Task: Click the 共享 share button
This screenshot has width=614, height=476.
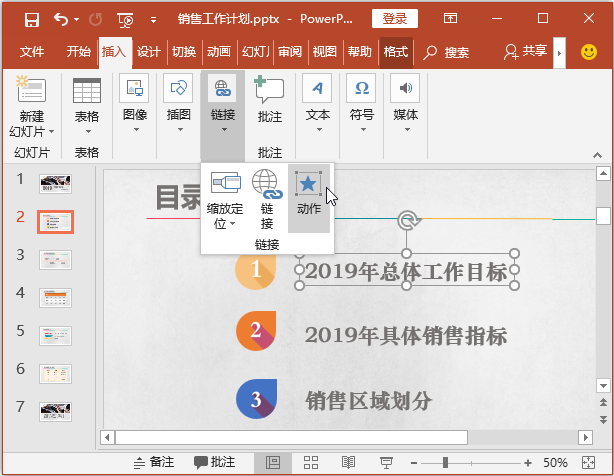Action: (526, 51)
